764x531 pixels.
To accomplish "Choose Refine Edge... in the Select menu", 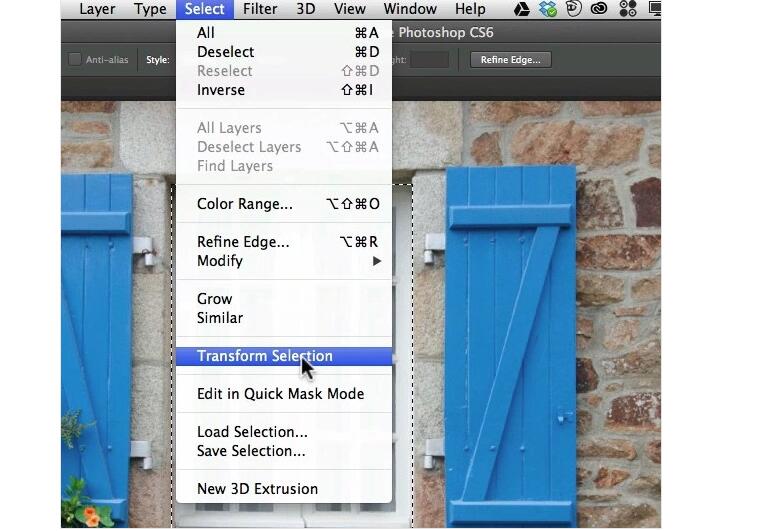I will click(284, 242).
